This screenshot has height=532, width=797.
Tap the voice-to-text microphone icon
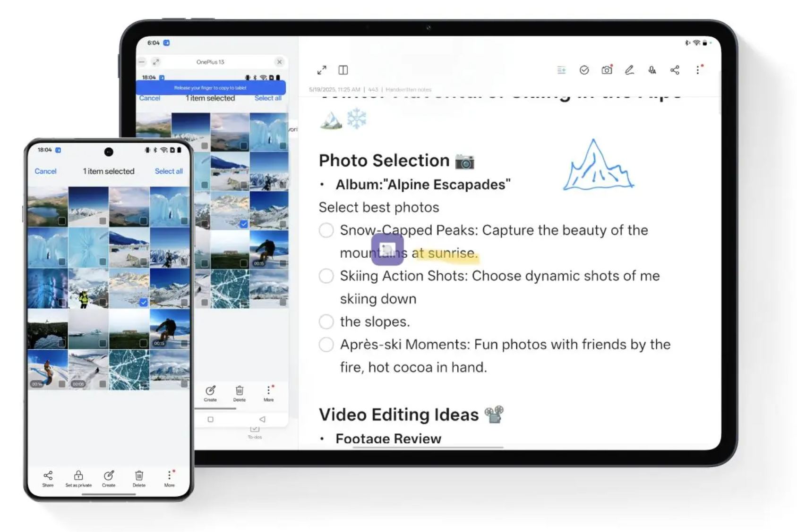click(652, 70)
